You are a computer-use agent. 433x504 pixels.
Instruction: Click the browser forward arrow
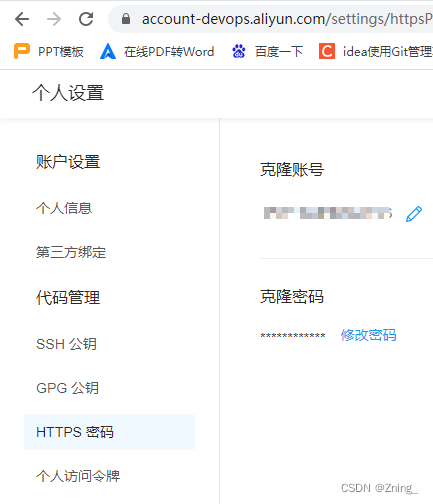click(x=54, y=19)
